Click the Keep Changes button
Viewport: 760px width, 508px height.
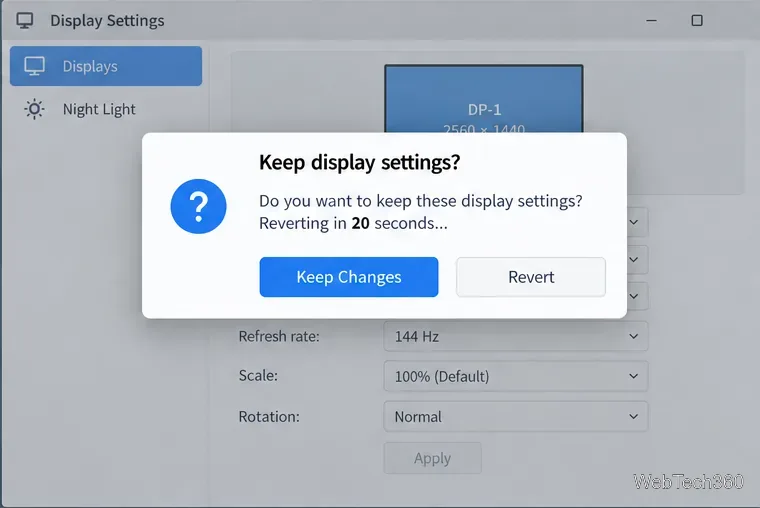(x=348, y=277)
